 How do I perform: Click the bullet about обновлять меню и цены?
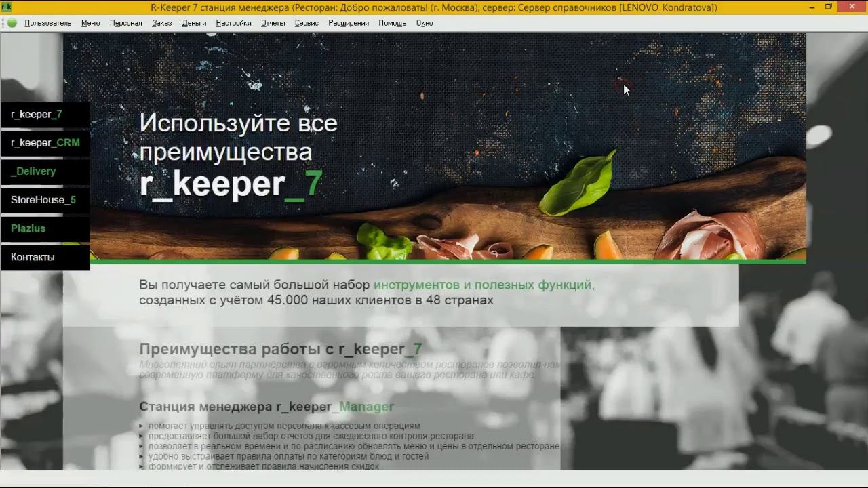point(354,446)
